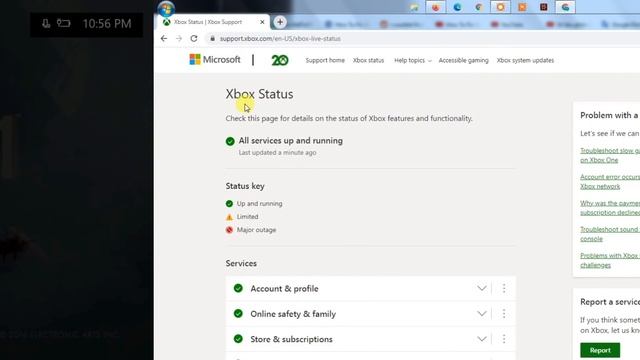
Task: Click the address bar URL
Action: point(280,39)
